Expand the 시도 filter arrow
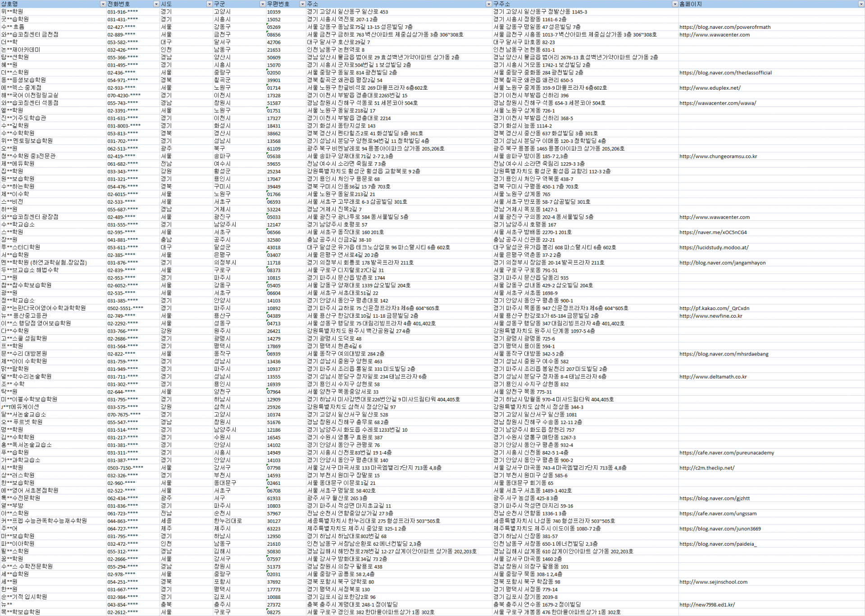865x616 pixels. point(209,4)
